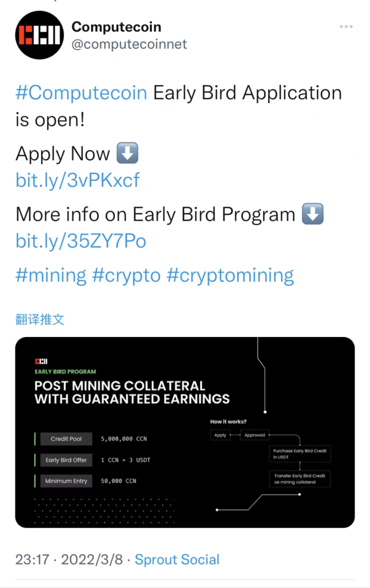Image resolution: width=370 pixels, height=588 pixels.
Task: Click the Sprout Social source link
Action: coord(177,560)
